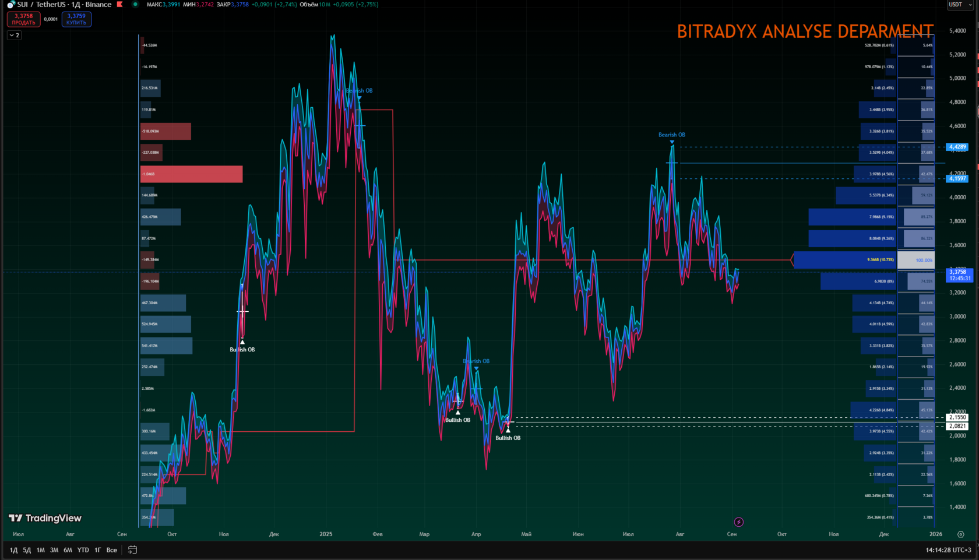Click the 5,4000 price scale label
The height and width of the screenshot is (560, 979).
(957, 31)
